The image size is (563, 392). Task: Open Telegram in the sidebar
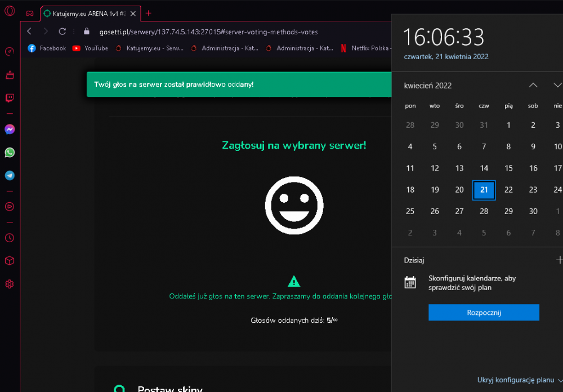tap(10, 176)
